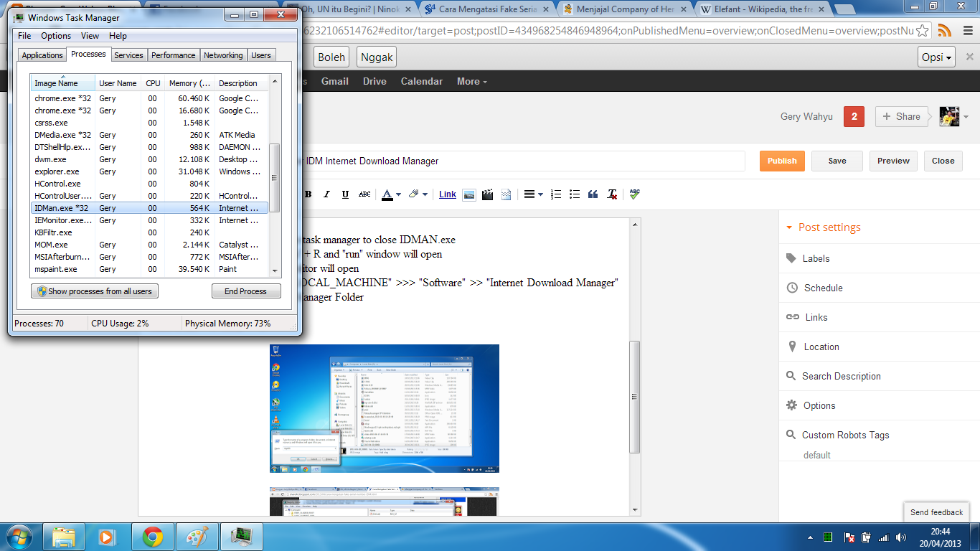Insert a video with clapperboard icon
This screenshot has width=980, height=551.
tap(488, 194)
